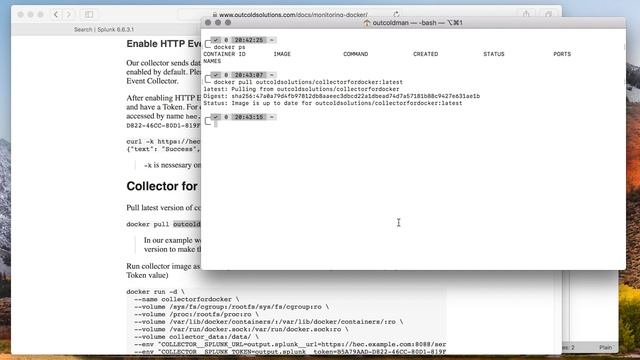Go forward in Safari browser window

(69, 14)
